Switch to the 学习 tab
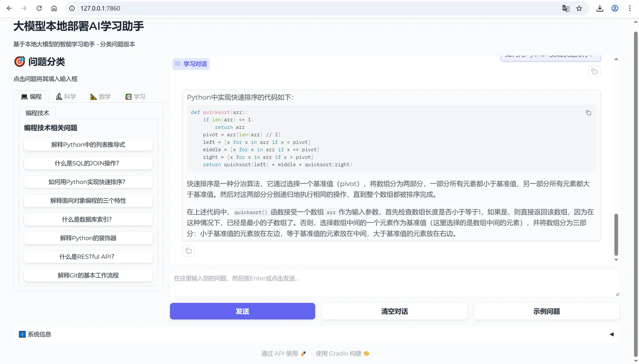The image size is (639, 364). tap(136, 96)
